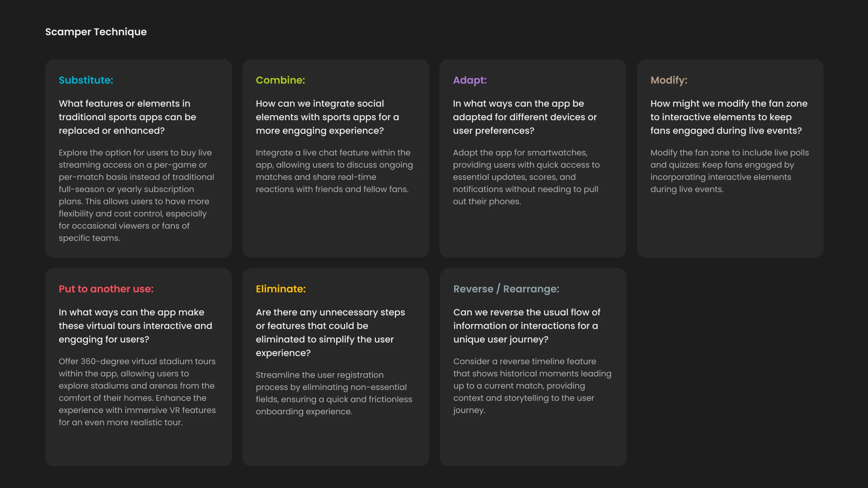
Task: Select the 360-degree virtual stadium tours paragraph
Action: [x=137, y=392]
